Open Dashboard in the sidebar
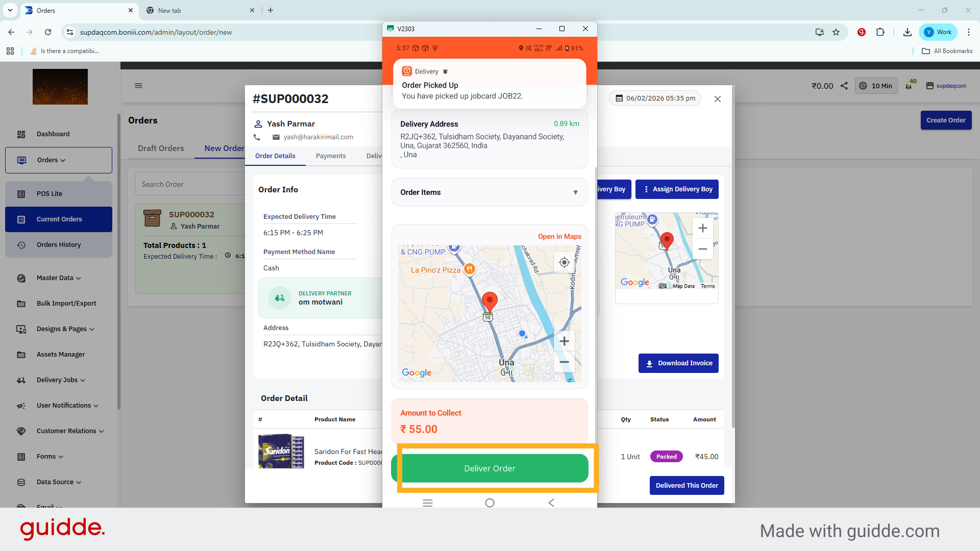Screen dimensions: 980x551 53,134
